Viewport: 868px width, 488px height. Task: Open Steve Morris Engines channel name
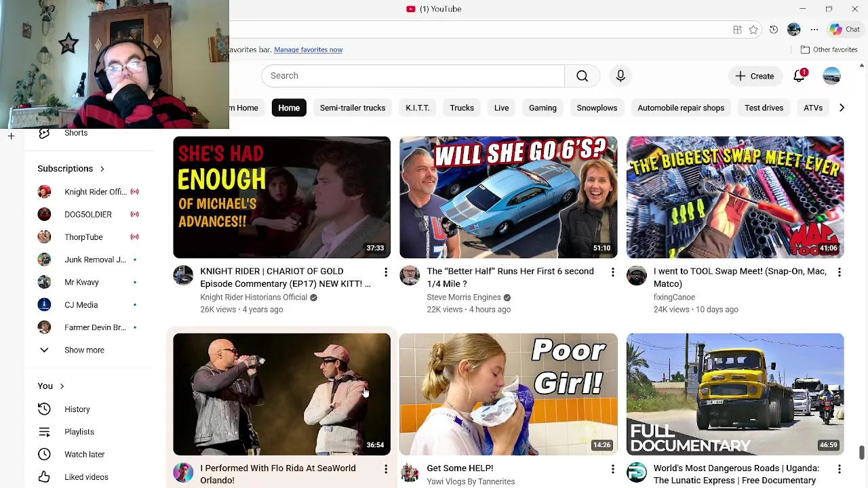coord(464,298)
